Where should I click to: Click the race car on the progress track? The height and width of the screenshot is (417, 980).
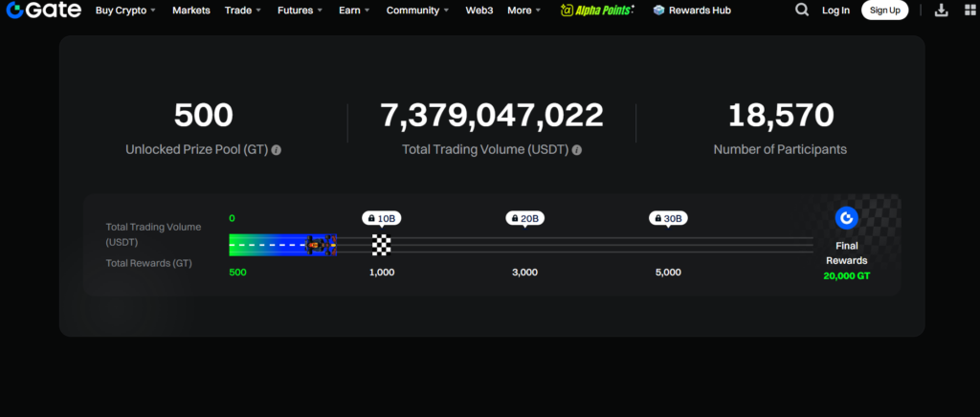pos(321,246)
